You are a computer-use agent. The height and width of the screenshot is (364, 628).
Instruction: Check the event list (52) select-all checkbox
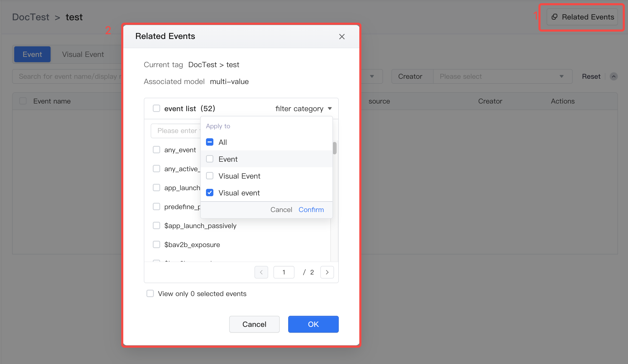point(156,108)
